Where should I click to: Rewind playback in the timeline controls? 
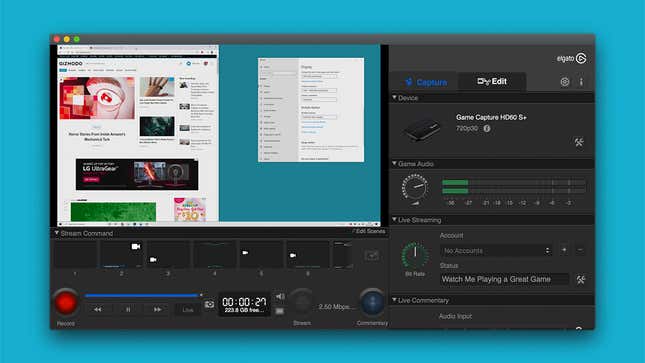98,309
